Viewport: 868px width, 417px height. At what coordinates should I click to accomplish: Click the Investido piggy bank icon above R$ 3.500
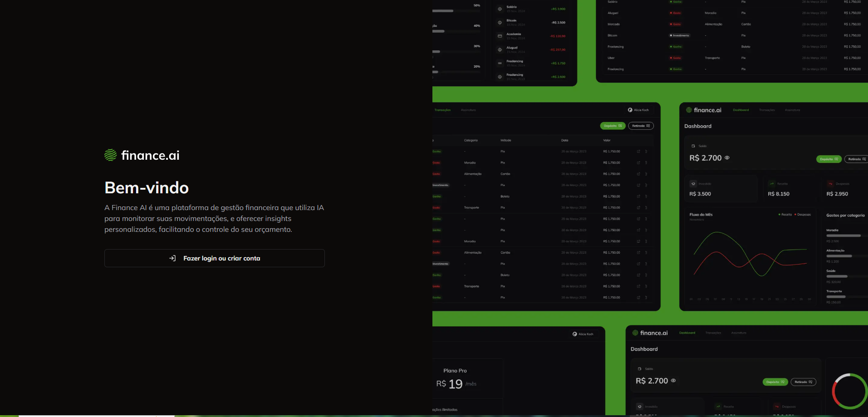click(x=693, y=184)
